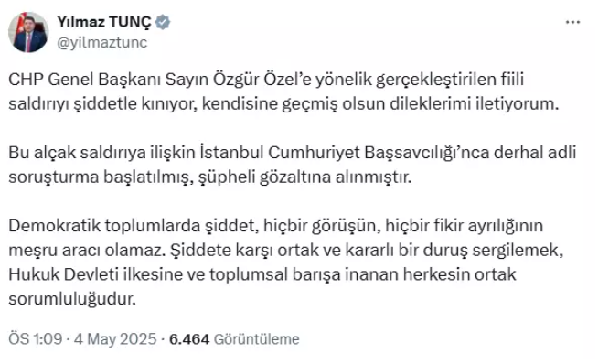
Task: Click the 6.464 view count number
Action: [x=189, y=339]
